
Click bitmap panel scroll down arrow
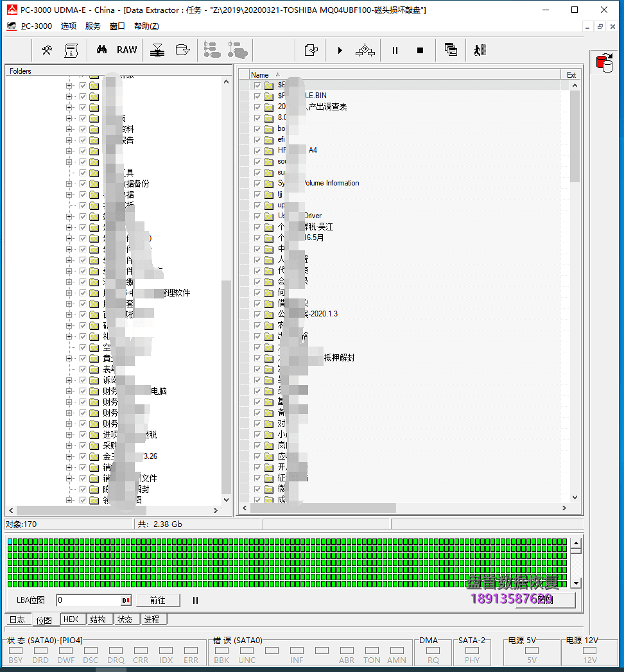coord(576,583)
